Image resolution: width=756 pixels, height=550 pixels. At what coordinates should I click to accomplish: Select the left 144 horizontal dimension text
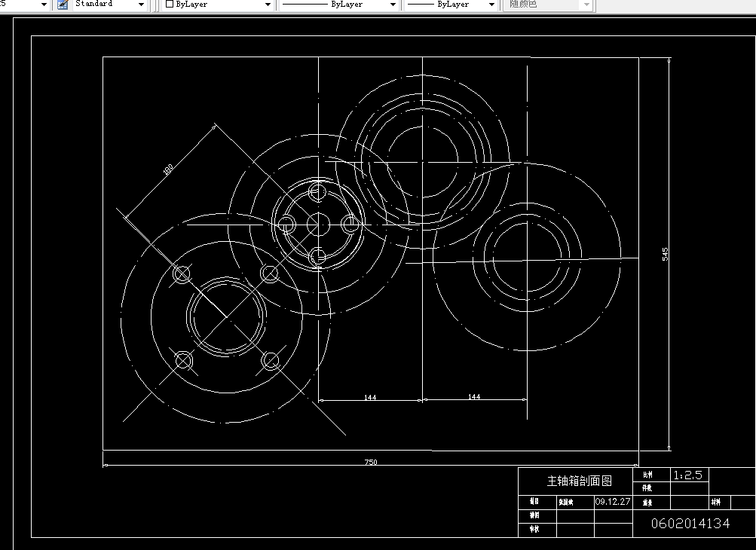pos(370,397)
